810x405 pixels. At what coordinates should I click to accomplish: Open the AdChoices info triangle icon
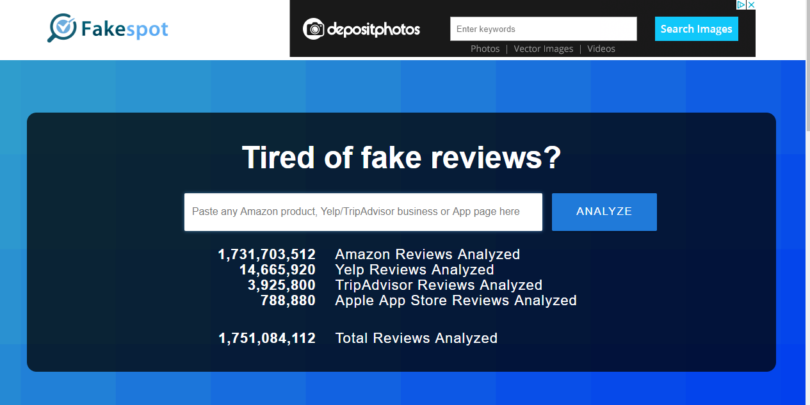[739, 5]
